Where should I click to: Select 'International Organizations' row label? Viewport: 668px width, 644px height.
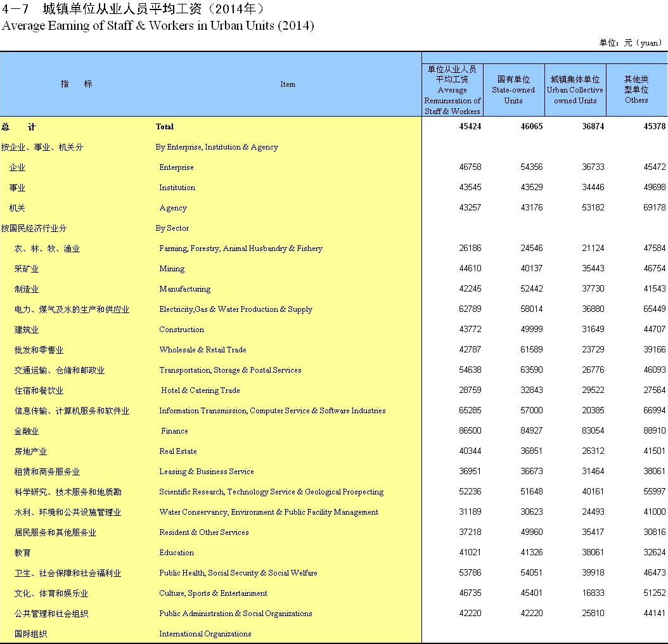pyautogui.click(x=205, y=634)
